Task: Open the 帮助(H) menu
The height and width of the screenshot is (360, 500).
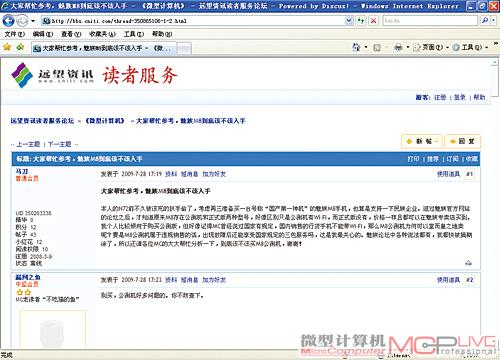Action: pos(162,34)
